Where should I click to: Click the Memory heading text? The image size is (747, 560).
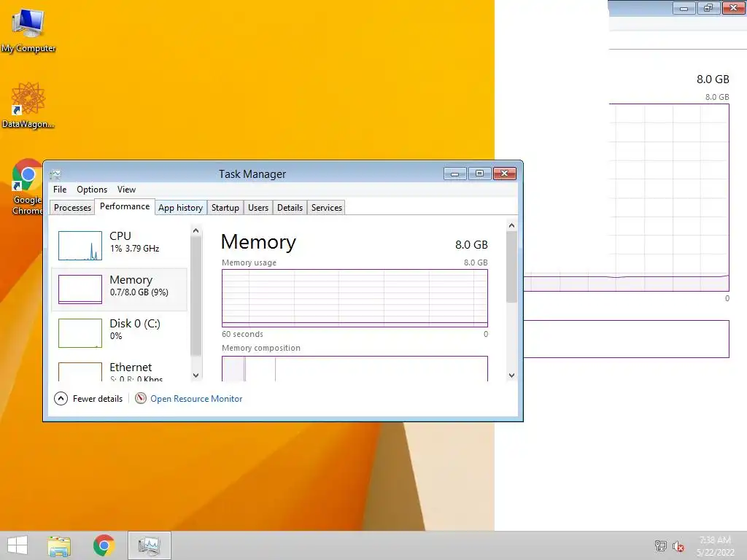click(x=259, y=242)
